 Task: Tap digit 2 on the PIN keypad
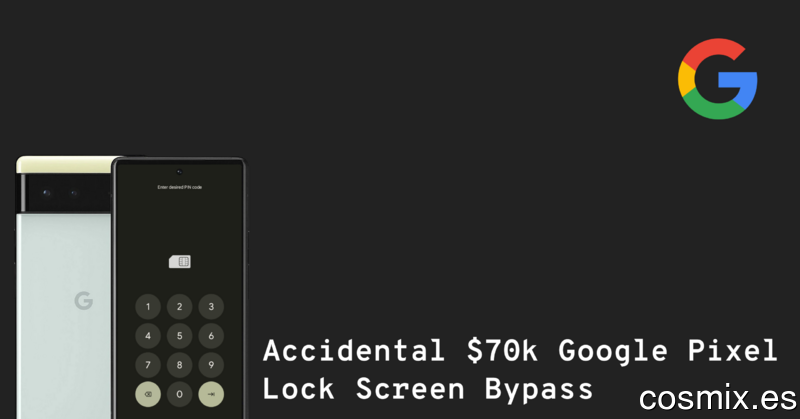pyautogui.click(x=180, y=307)
